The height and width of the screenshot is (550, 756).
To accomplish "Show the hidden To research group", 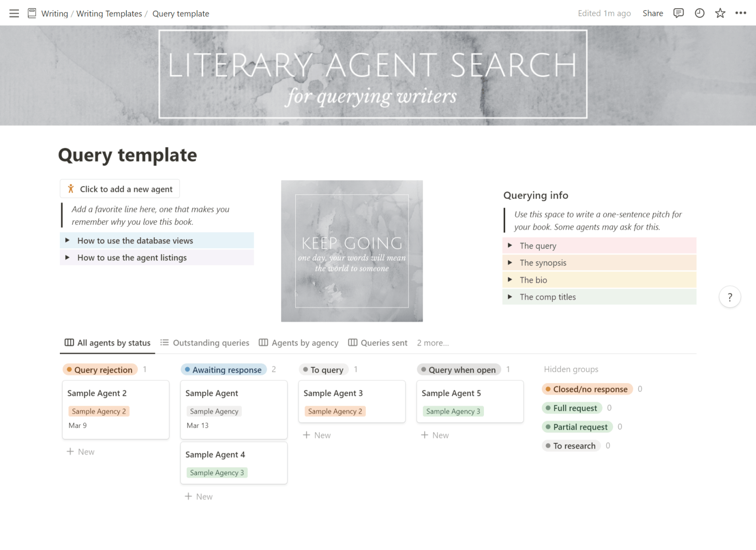I will 571,445.
